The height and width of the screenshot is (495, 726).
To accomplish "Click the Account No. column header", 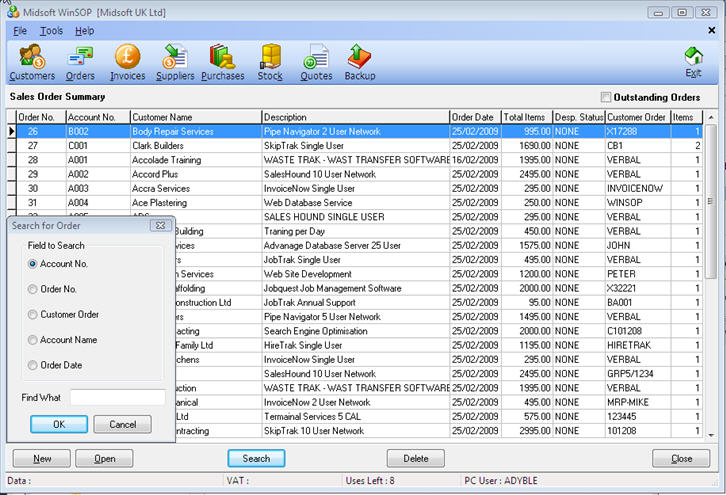I will click(98, 117).
